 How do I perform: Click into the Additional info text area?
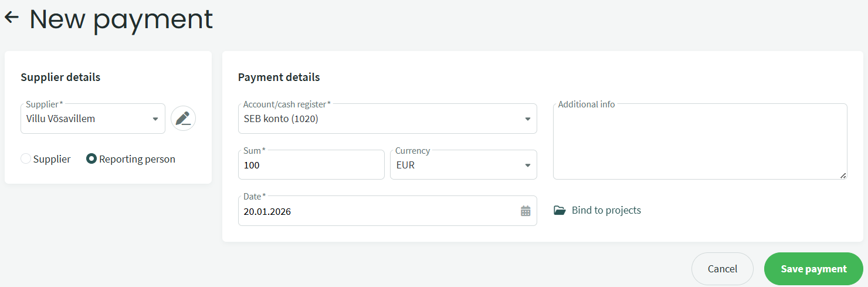pos(699,144)
